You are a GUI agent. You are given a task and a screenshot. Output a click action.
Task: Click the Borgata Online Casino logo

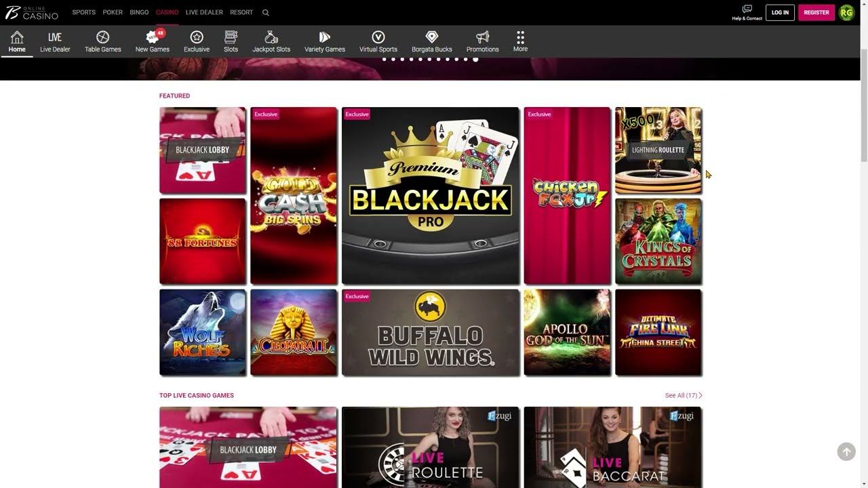point(32,12)
